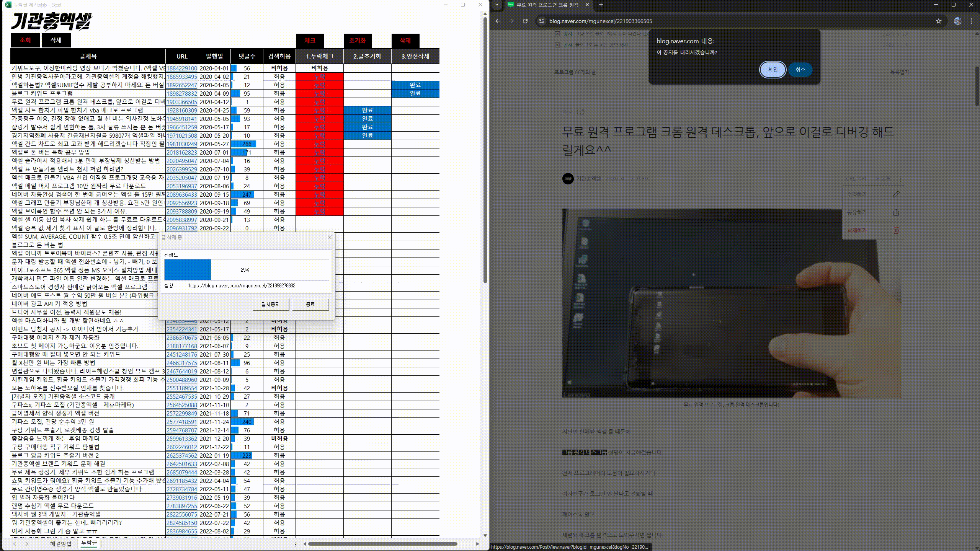This screenshot has height=551, width=980.
Task: Bookmark this page with star icon
Action: click(x=938, y=21)
